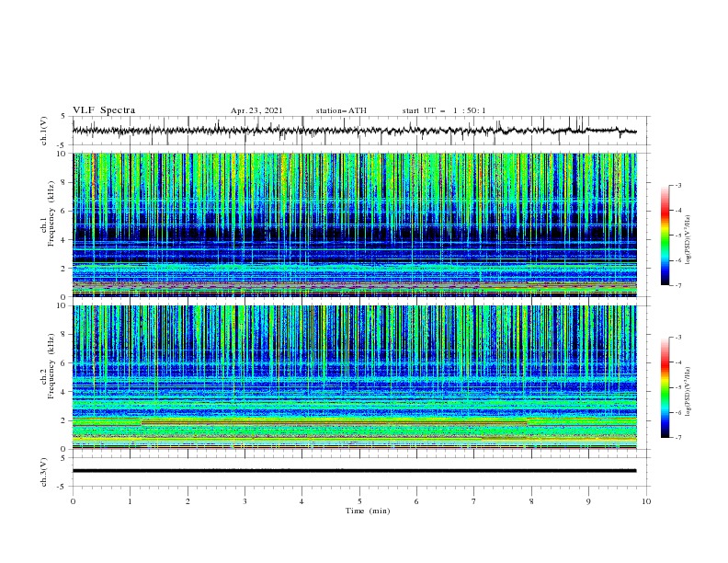728x563 pixels.
Task: Click the "3" minute tick label
Action: (x=245, y=501)
